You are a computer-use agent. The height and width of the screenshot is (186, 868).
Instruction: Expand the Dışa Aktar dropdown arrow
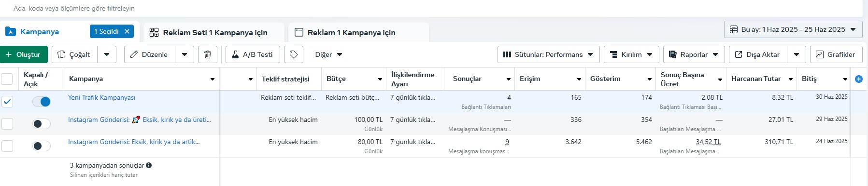[797, 54]
